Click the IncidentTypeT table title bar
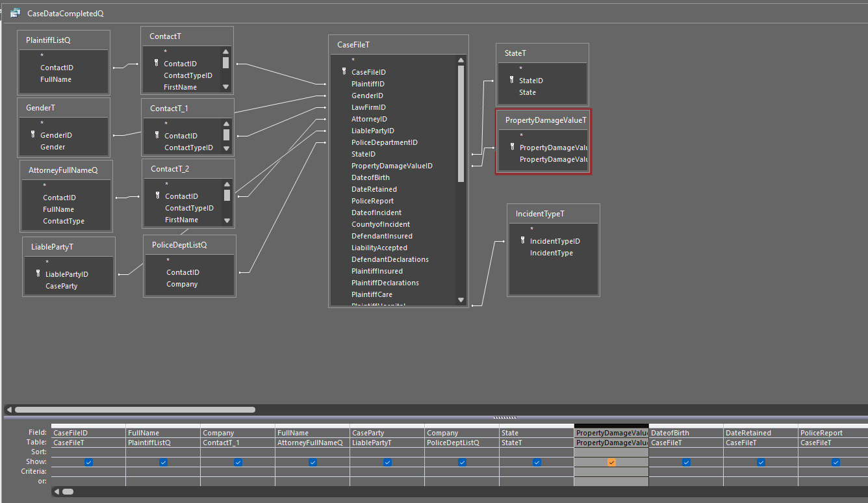The height and width of the screenshot is (503, 868). 553,214
